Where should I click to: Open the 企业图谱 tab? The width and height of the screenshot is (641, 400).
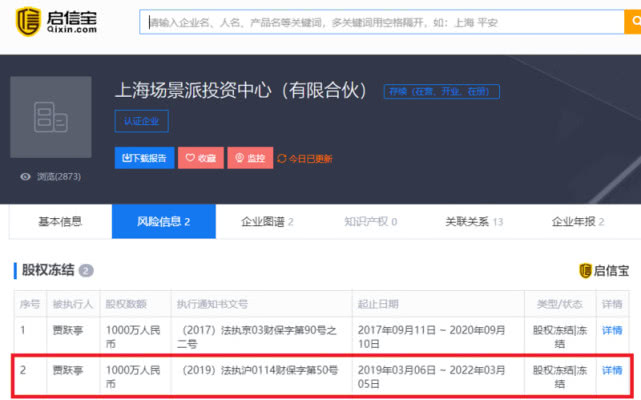tap(267, 221)
